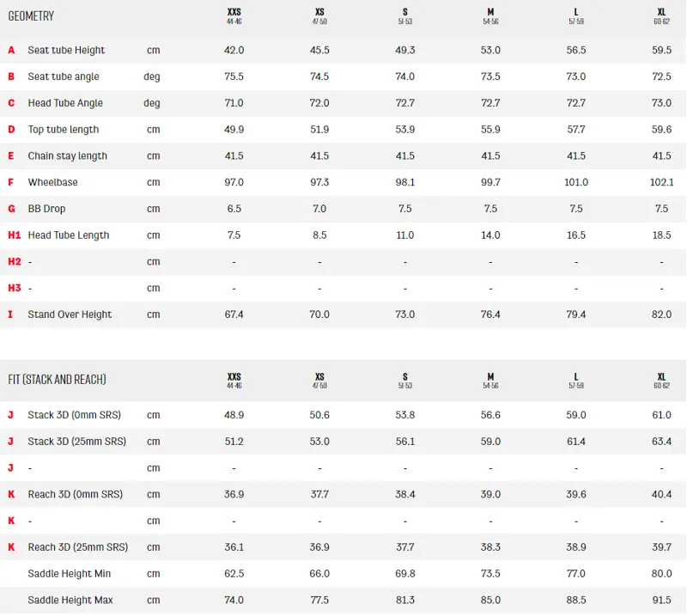Click the red letter A row marker

[x=11, y=50]
